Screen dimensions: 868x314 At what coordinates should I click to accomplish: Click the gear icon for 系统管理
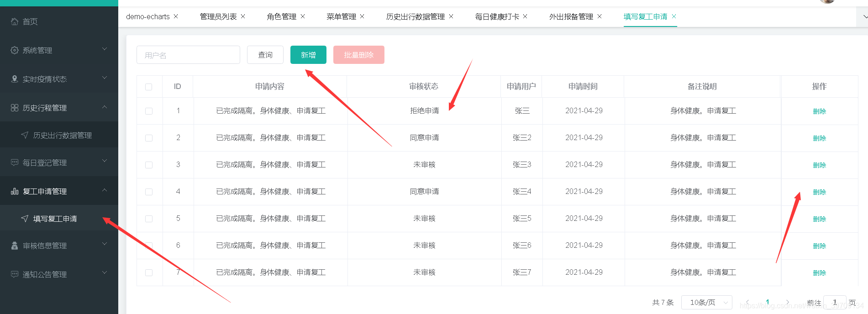tap(15, 50)
